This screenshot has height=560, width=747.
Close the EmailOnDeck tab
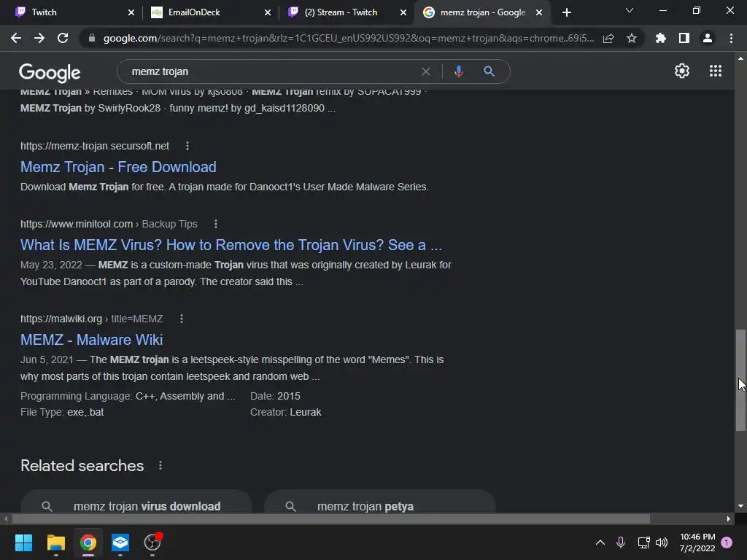(268, 13)
